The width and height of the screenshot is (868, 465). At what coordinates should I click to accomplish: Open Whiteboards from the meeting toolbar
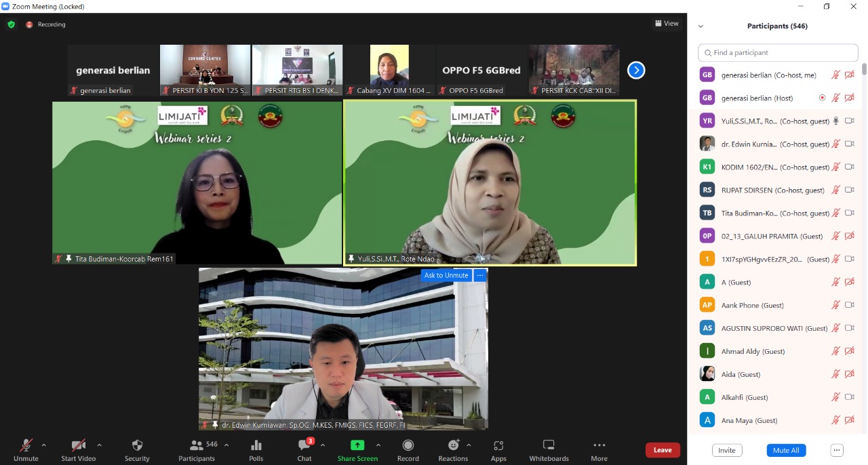click(x=549, y=445)
